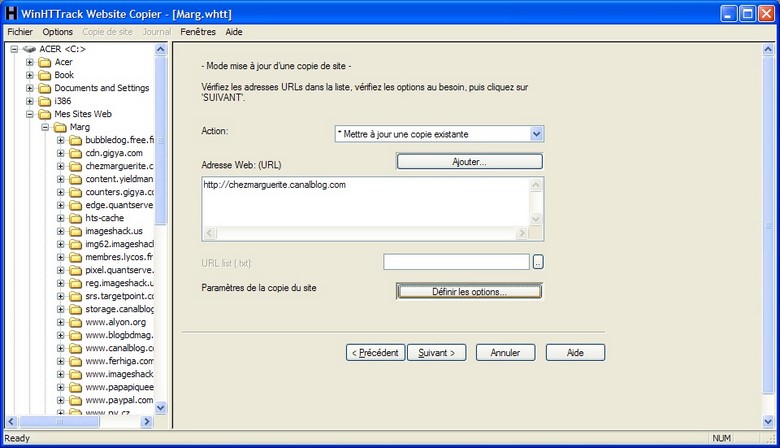Open the Aide menu

coord(234,32)
